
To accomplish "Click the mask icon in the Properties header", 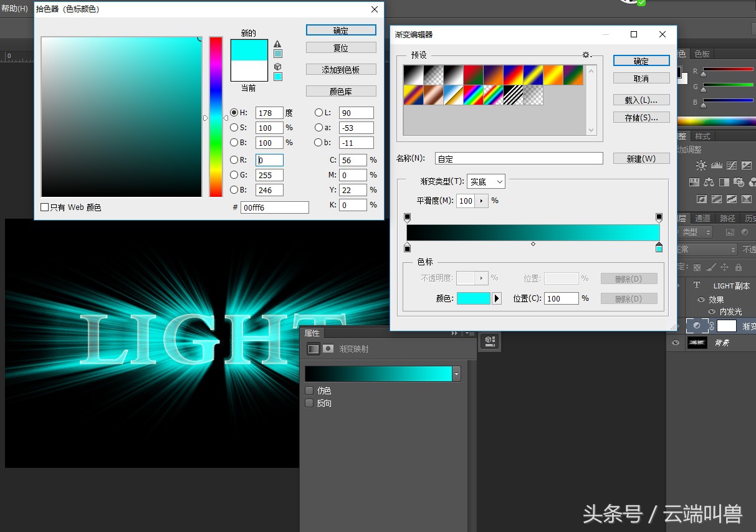I will pyautogui.click(x=328, y=348).
